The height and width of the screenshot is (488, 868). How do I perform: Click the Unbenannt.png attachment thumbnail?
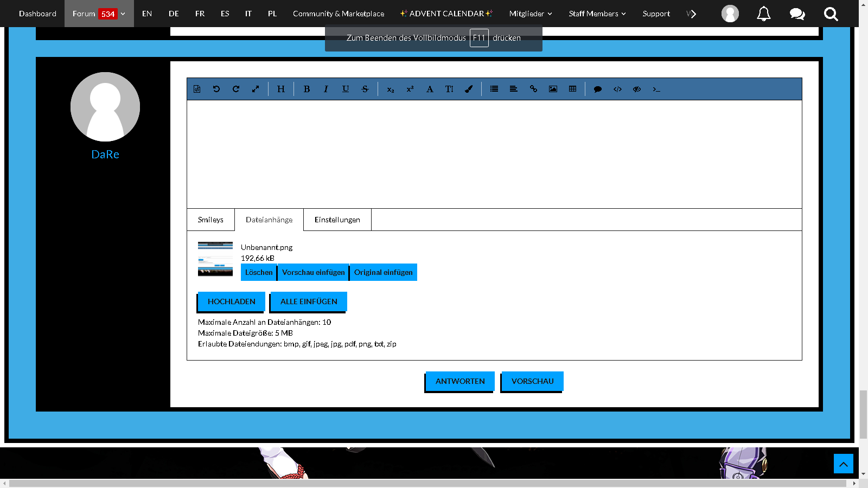(215, 259)
